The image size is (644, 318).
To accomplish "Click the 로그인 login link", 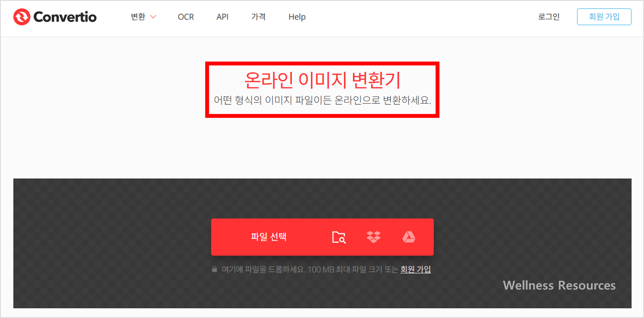I will point(549,17).
